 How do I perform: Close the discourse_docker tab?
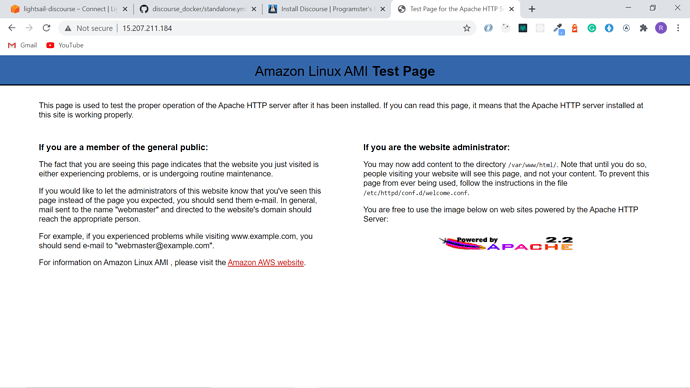click(254, 9)
